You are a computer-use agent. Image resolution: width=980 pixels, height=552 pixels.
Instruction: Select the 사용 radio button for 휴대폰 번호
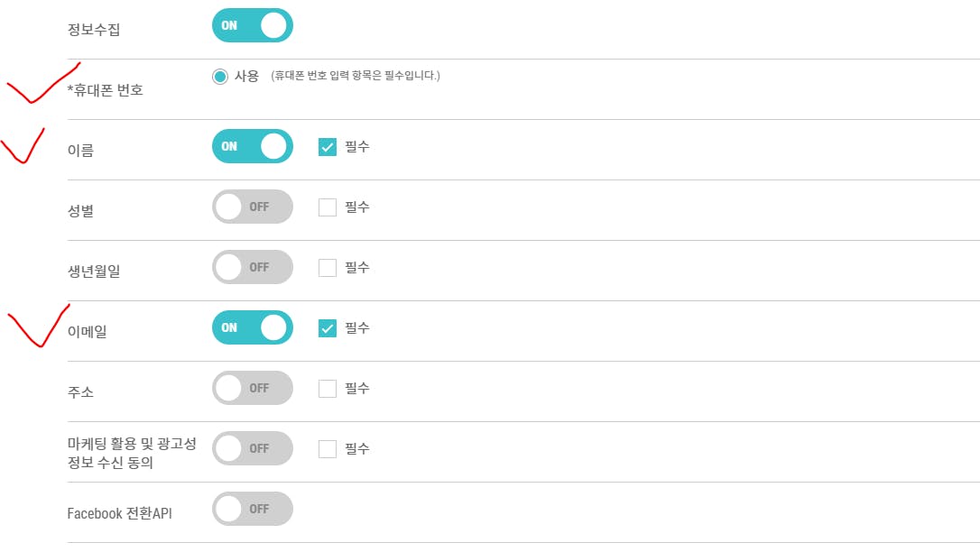click(220, 77)
